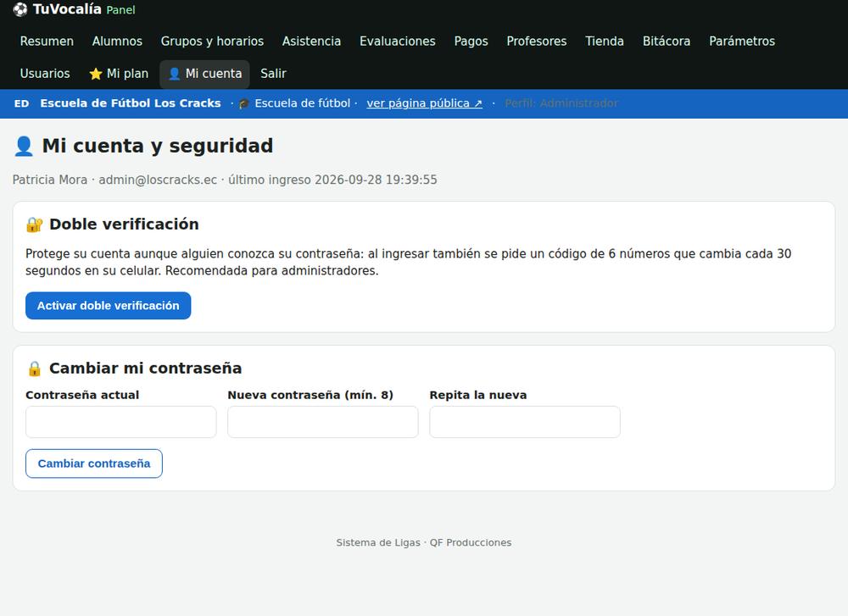
Task: Open the Profesores section
Action: [x=537, y=41]
